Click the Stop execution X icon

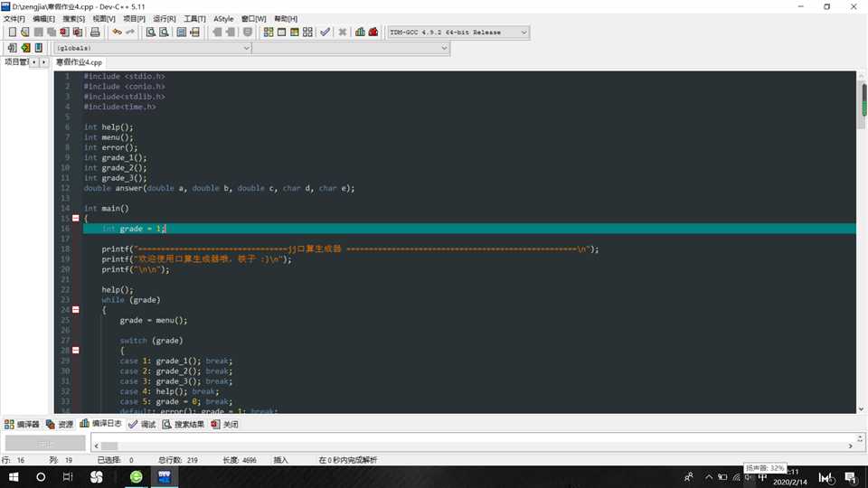343,33
